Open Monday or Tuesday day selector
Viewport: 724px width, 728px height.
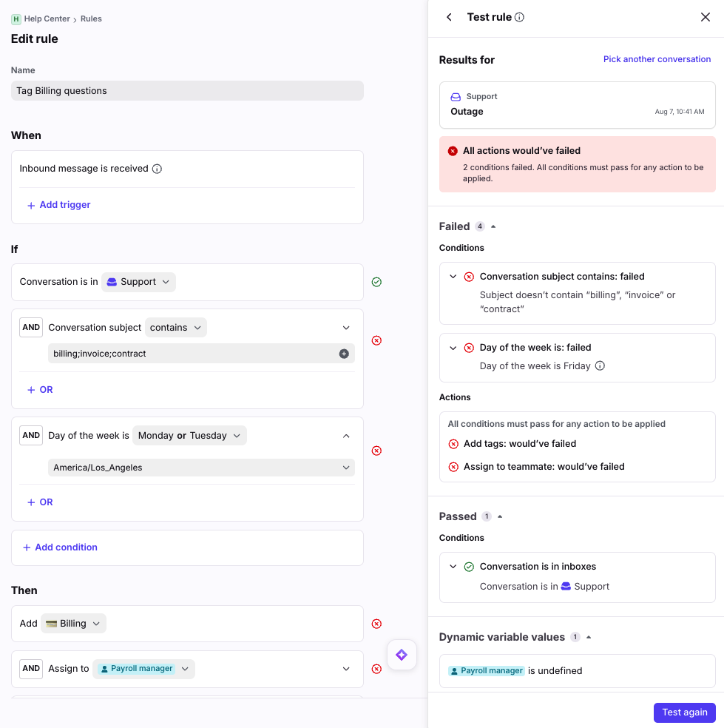tap(189, 436)
